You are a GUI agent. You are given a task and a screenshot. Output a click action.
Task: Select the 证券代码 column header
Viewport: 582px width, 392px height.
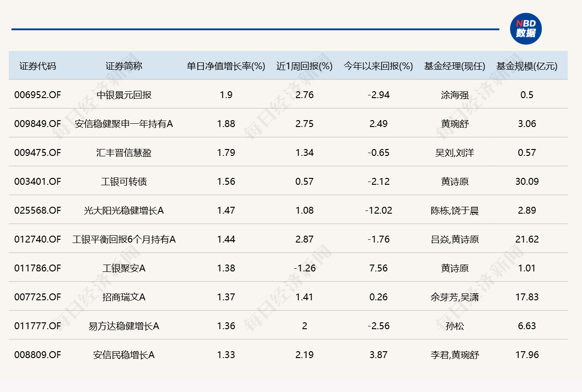coord(38,66)
